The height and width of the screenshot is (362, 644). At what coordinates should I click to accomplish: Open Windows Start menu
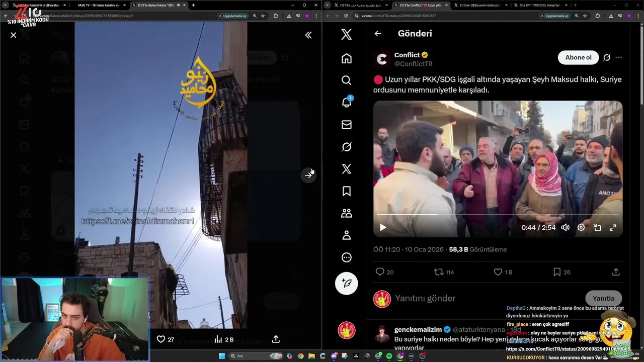(221, 356)
